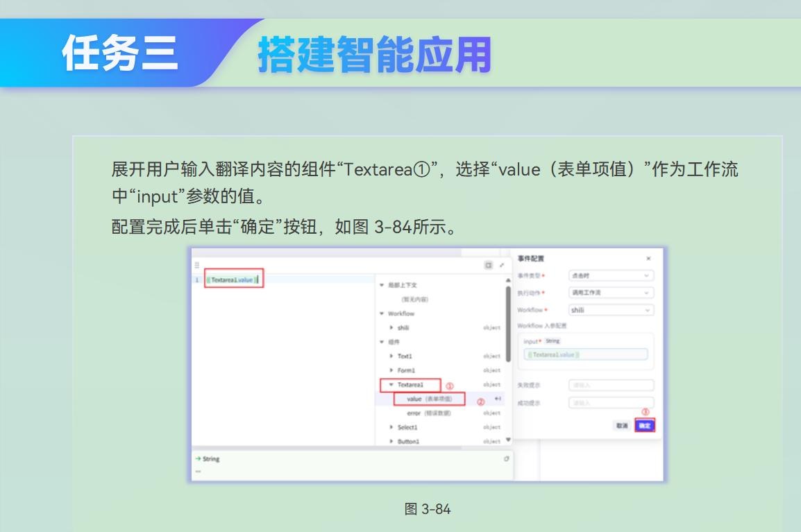Click the 图 3-84 caption text
This screenshot has height=532, width=801.
tap(428, 509)
